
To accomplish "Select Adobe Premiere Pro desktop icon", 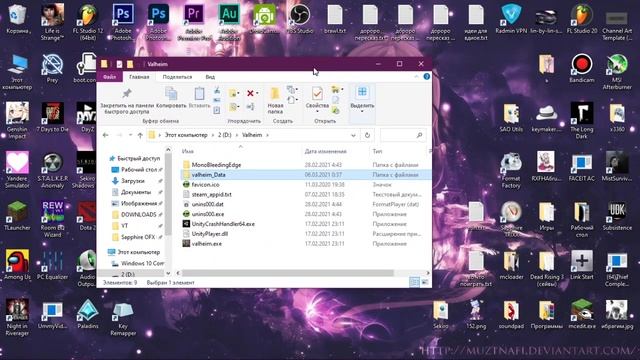I will click(x=194, y=22).
